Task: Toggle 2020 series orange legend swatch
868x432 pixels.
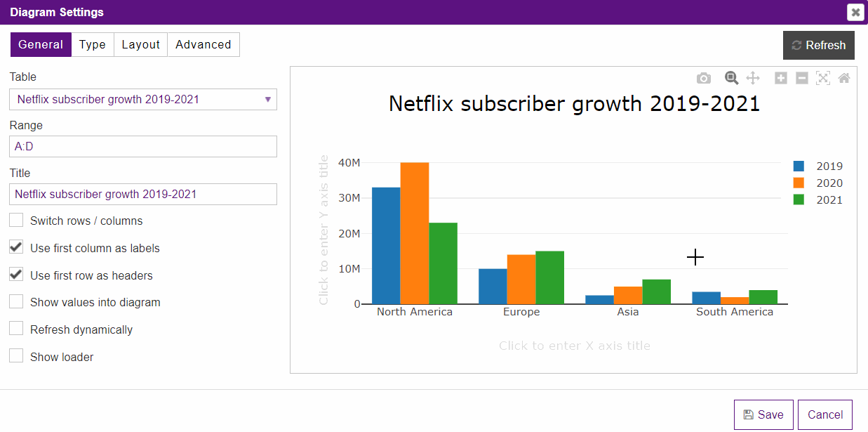Action: pos(799,183)
